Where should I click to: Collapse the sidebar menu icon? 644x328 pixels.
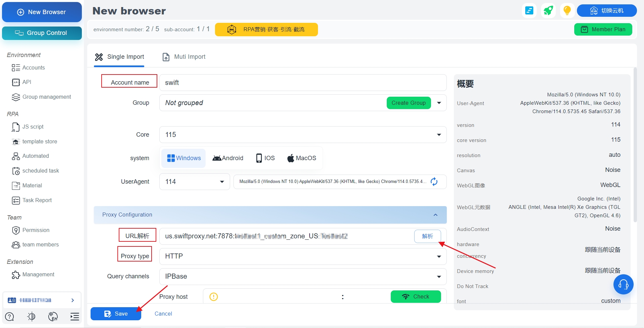pos(74,316)
